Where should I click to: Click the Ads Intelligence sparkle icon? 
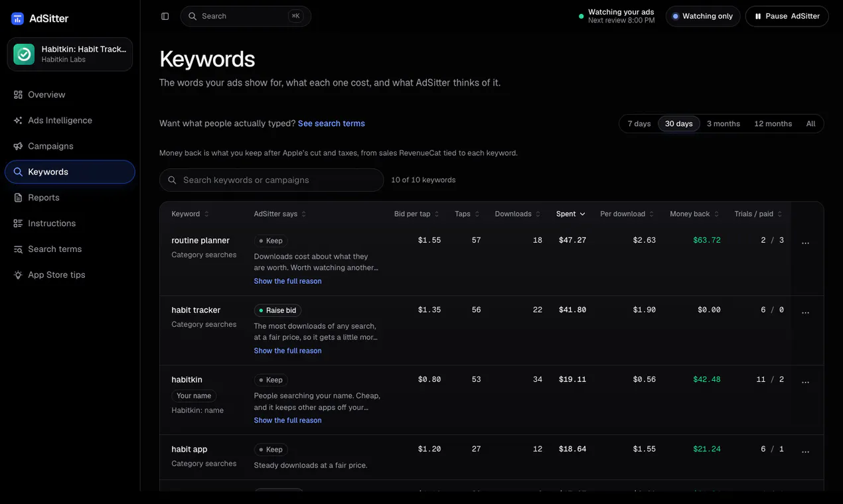(x=18, y=121)
